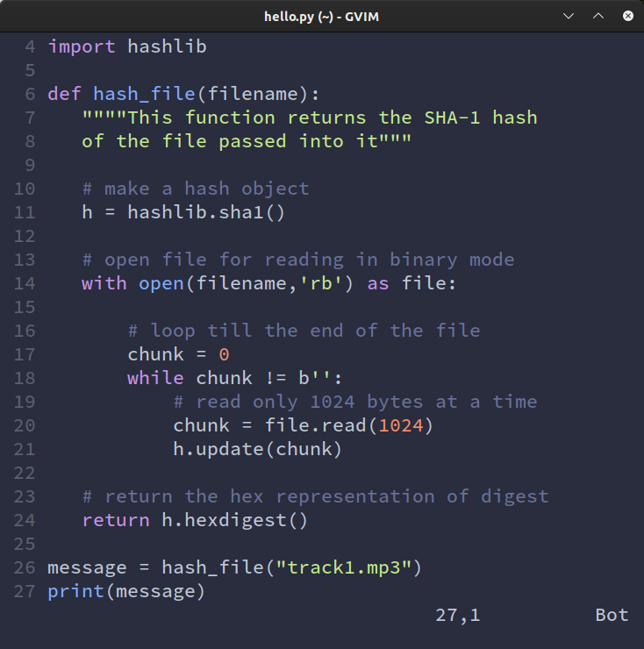Click 'import hashlib' on line 4

(127, 46)
